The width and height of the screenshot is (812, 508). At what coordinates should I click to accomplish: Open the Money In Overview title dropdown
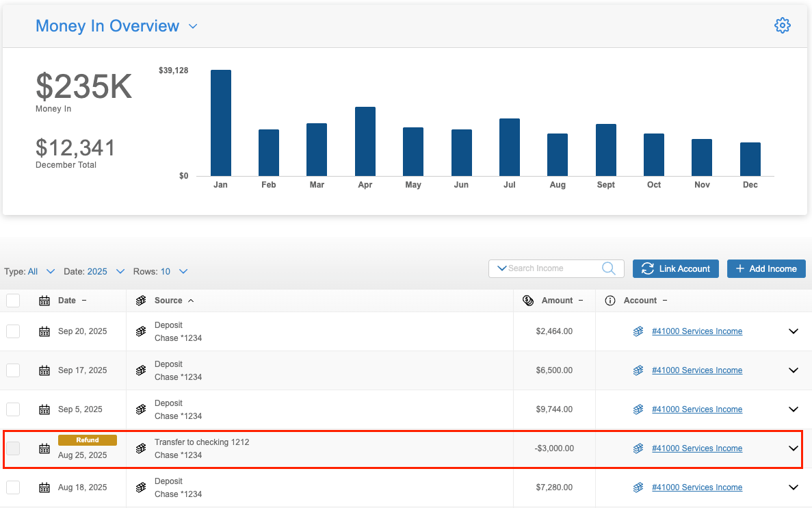(193, 27)
